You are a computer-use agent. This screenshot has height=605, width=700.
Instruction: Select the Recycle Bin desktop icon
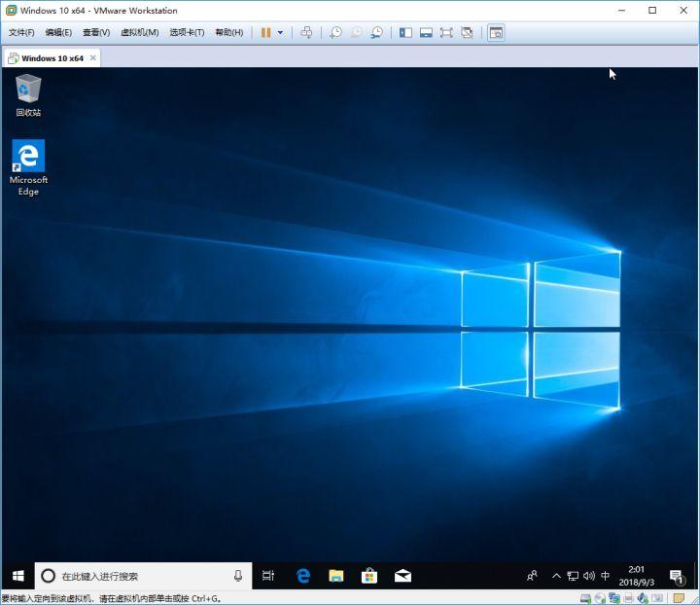(28, 95)
